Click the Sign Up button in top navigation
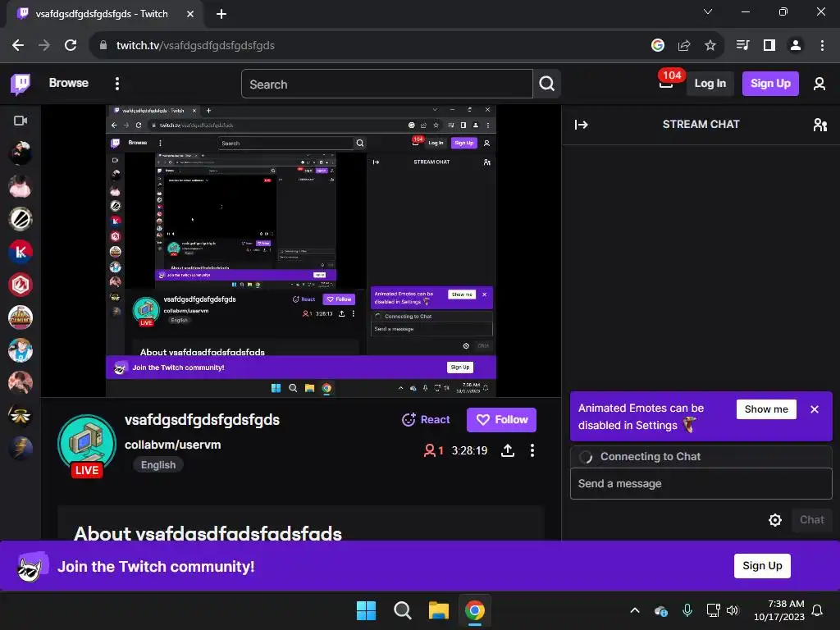840x630 pixels. click(770, 84)
